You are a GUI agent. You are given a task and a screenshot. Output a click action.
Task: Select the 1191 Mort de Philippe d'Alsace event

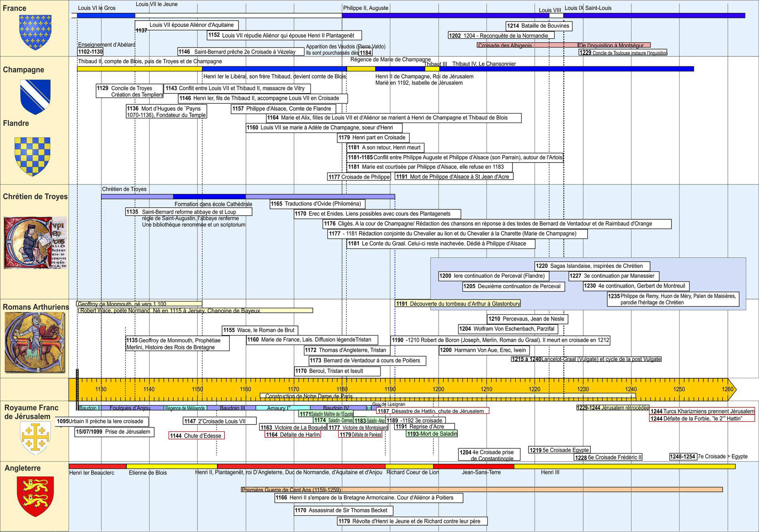click(x=454, y=177)
